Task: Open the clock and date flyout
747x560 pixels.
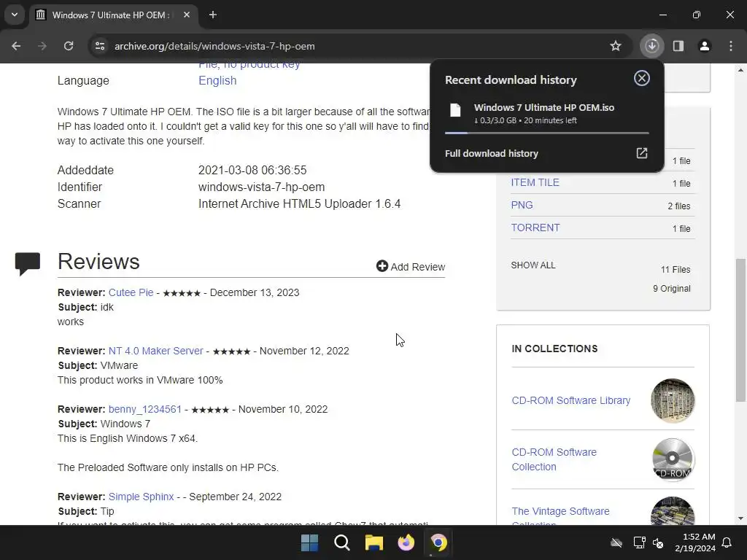Action: click(695, 542)
